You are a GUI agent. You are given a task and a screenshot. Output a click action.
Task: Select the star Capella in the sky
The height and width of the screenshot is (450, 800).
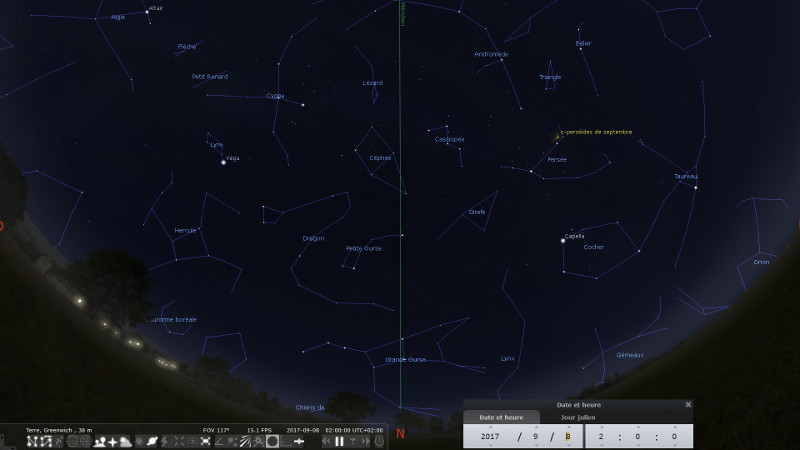[x=562, y=240]
